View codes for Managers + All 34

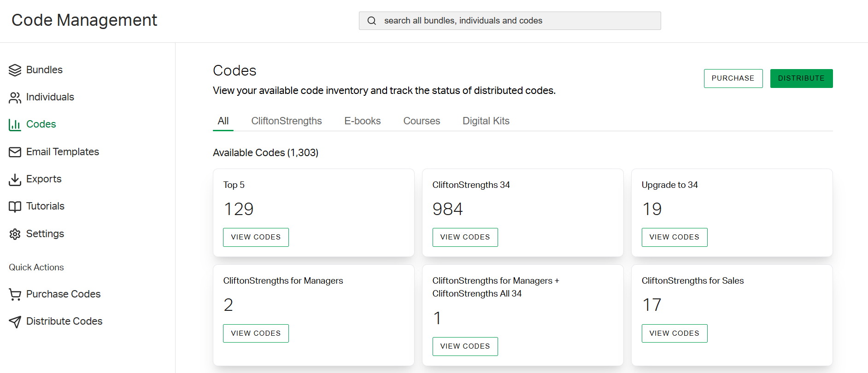click(465, 346)
